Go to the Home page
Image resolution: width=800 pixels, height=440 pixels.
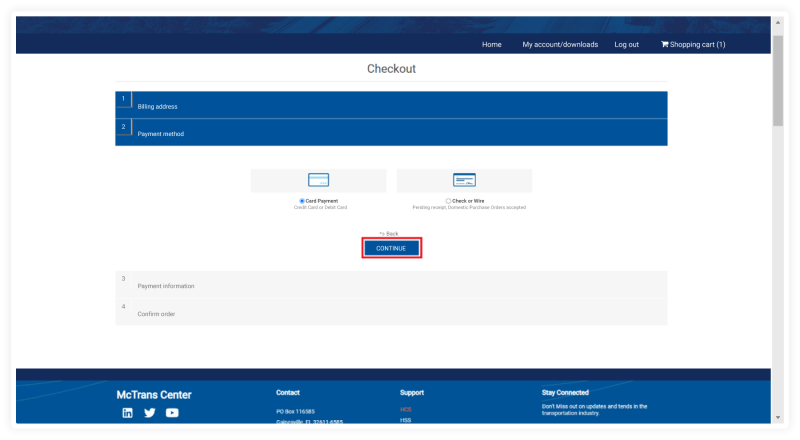point(491,45)
